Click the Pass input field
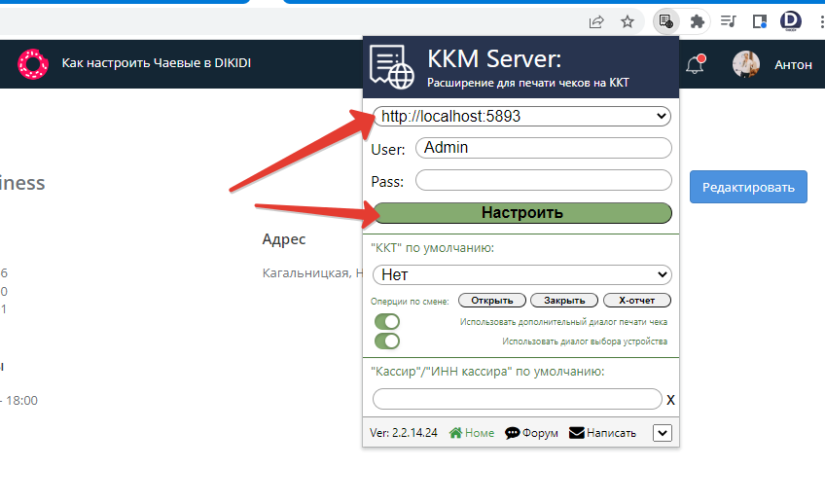 click(x=544, y=180)
